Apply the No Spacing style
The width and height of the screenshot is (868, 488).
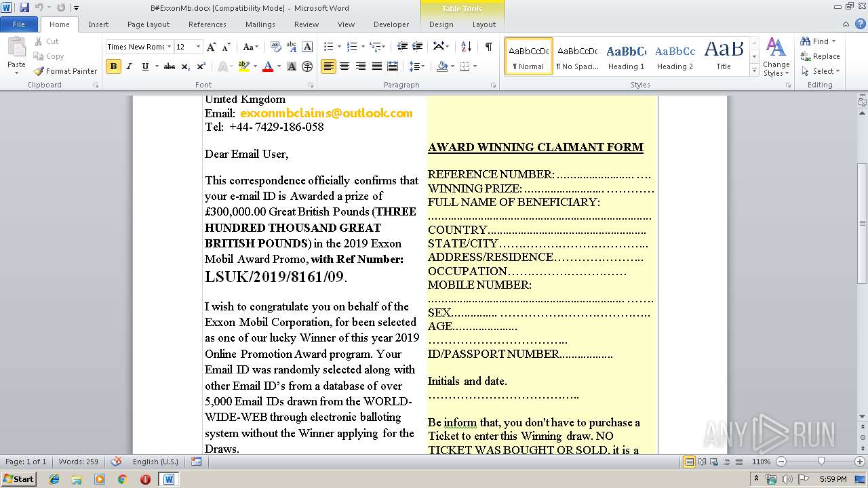tap(577, 56)
